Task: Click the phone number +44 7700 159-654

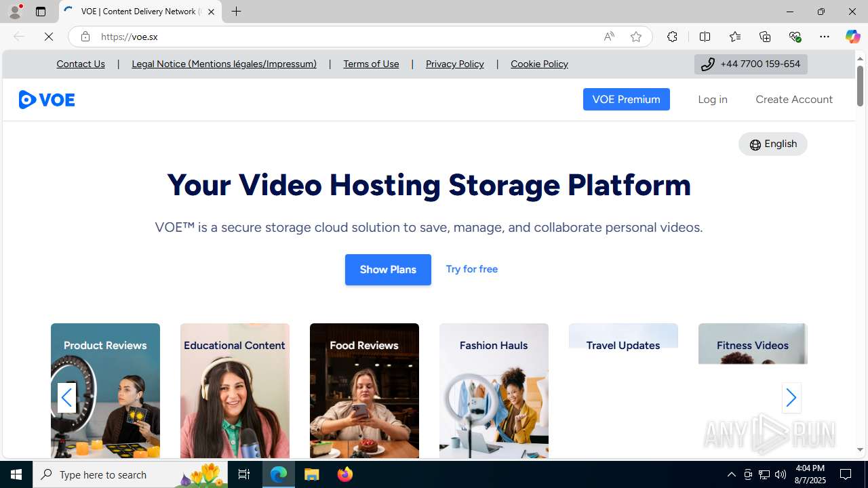Action: coord(751,64)
